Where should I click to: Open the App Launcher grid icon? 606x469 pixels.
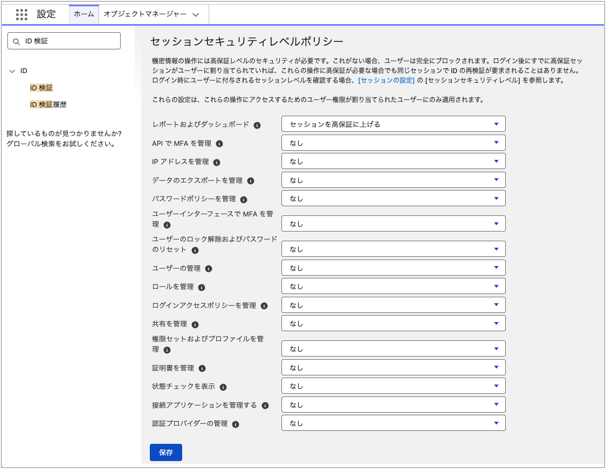pos(22,14)
